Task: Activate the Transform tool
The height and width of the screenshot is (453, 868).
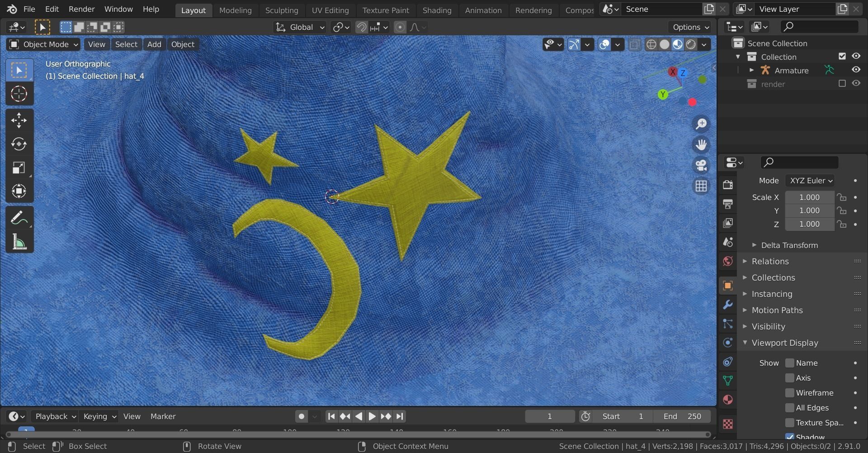Action: (19, 191)
